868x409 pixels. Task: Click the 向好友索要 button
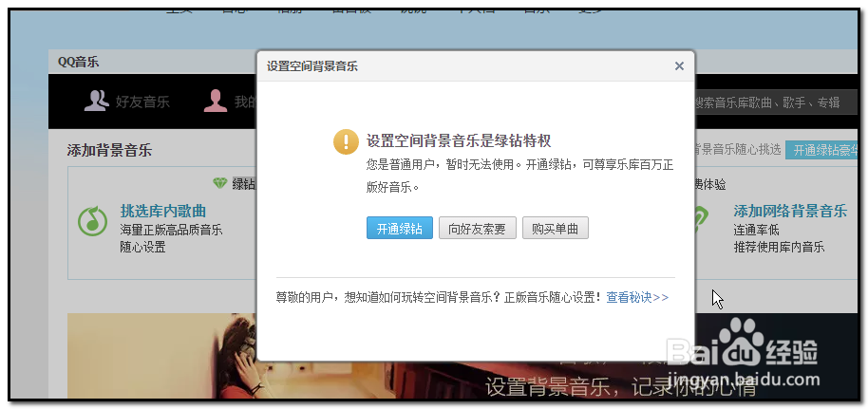pyautogui.click(x=477, y=228)
